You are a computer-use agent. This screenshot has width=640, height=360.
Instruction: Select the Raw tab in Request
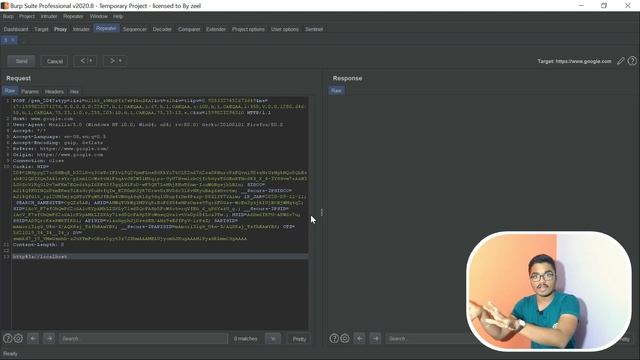pyautogui.click(x=10, y=91)
